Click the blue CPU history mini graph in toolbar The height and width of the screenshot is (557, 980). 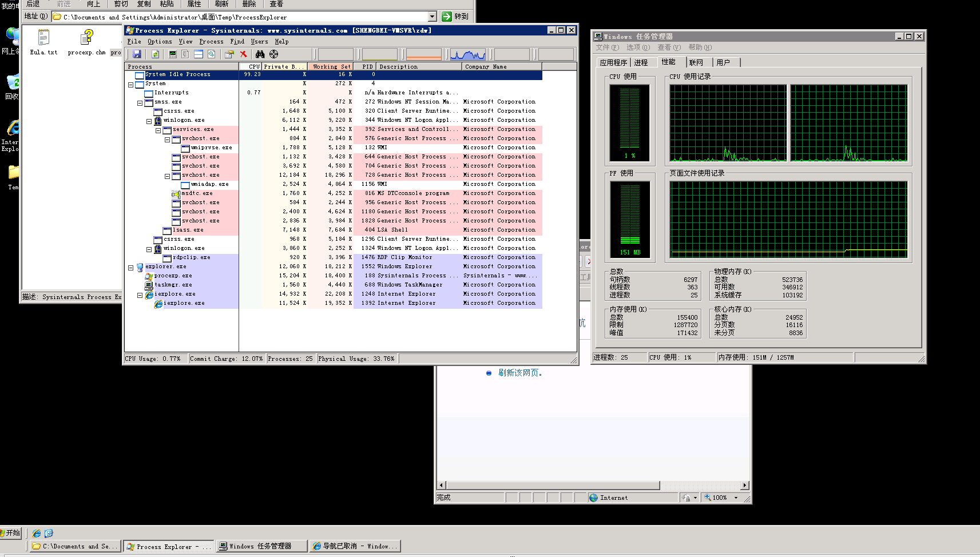pos(468,54)
